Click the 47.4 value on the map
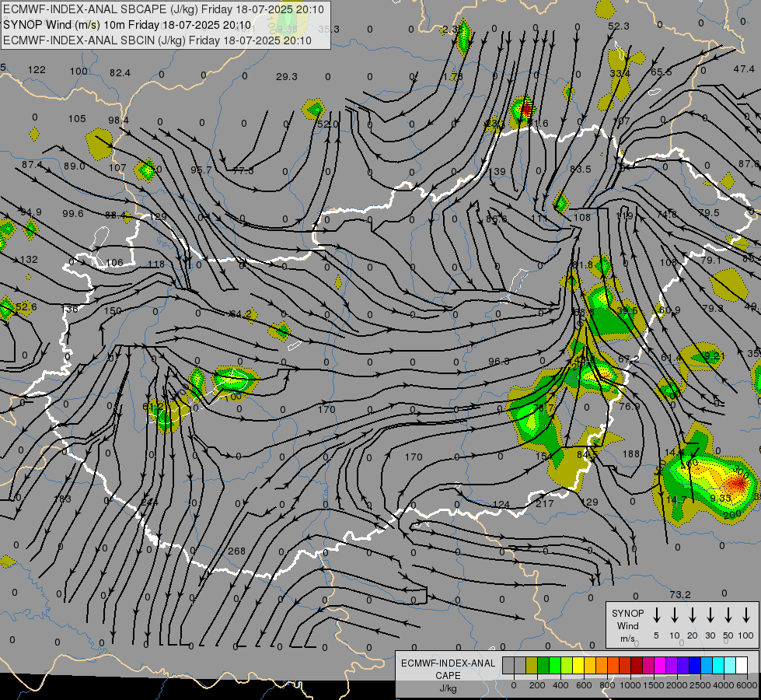This screenshot has width=761, height=700. click(744, 69)
